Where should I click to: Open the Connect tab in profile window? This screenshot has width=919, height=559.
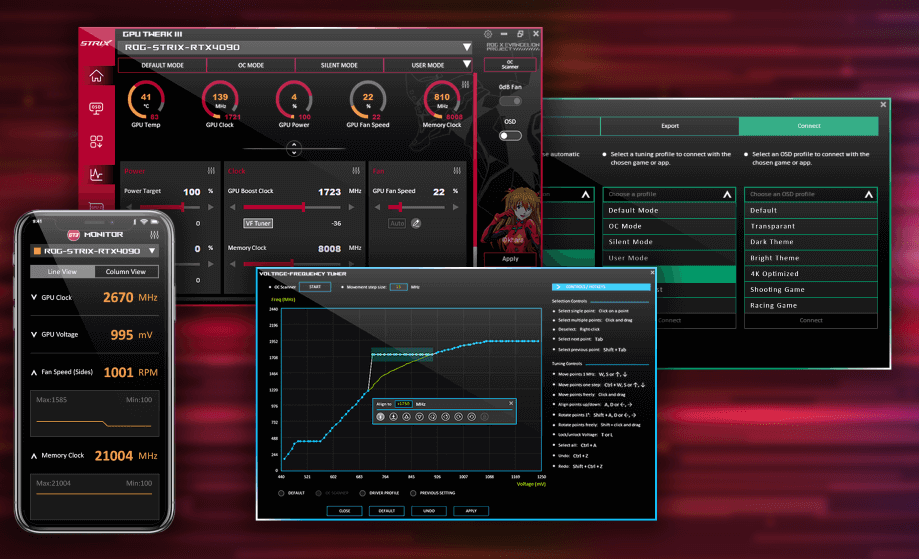[809, 126]
